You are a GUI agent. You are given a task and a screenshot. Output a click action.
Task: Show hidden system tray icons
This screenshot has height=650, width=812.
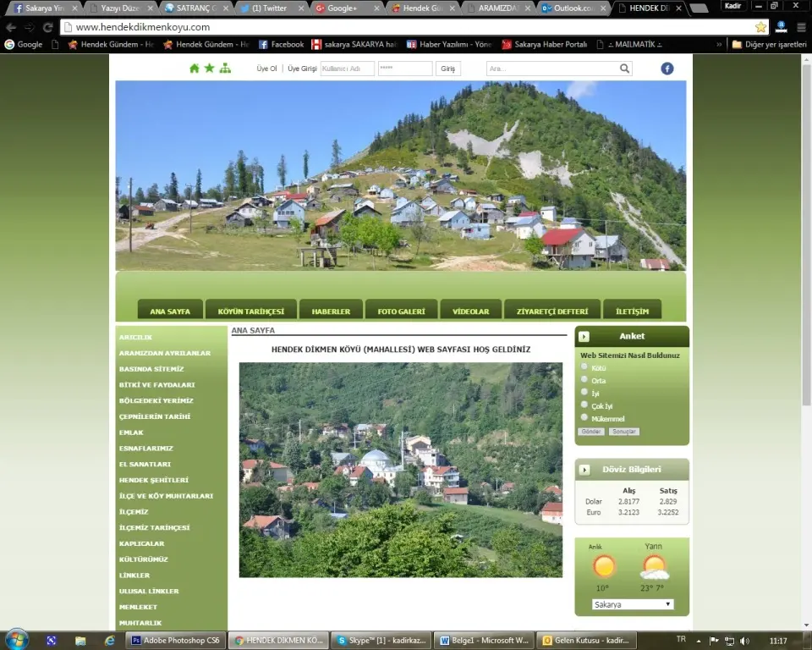[x=698, y=642]
